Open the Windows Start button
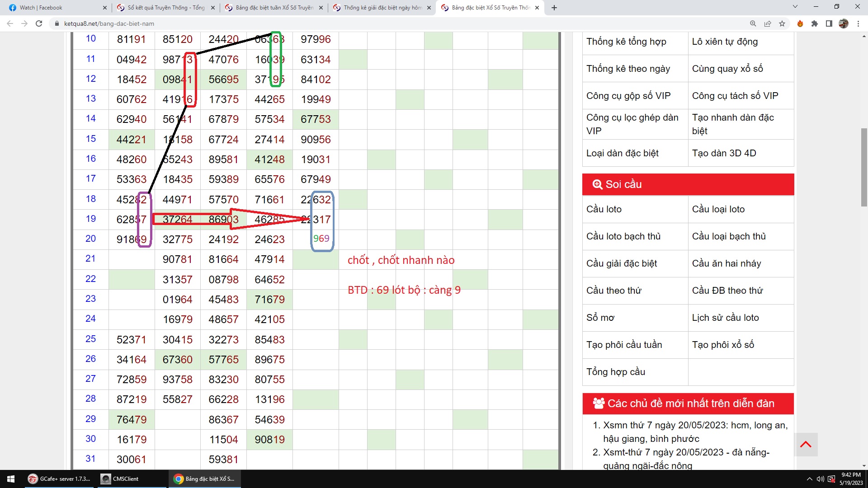868x488 pixels. [x=11, y=479]
